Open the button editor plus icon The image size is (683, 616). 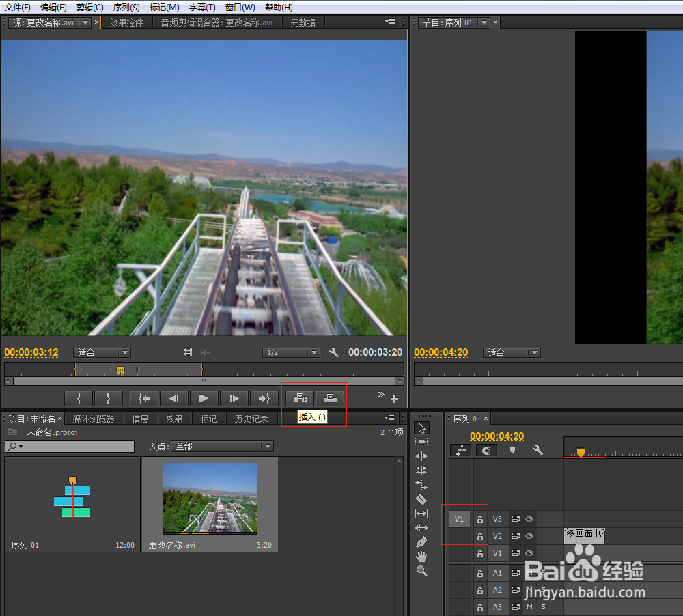(x=394, y=399)
